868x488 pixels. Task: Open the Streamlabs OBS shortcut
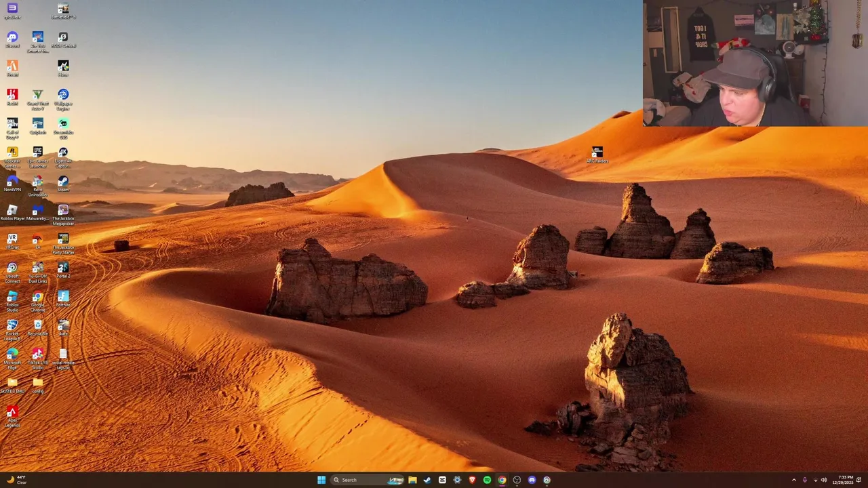(x=63, y=128)
